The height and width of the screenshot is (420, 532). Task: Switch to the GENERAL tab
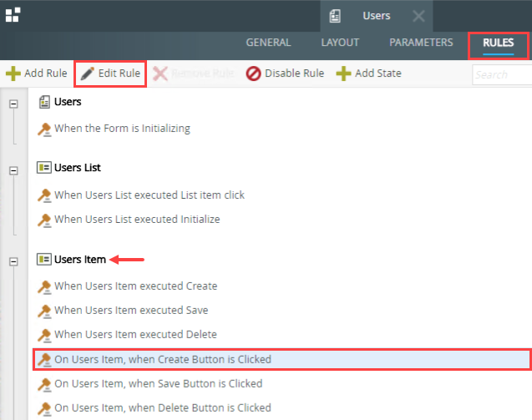point(268,43)
